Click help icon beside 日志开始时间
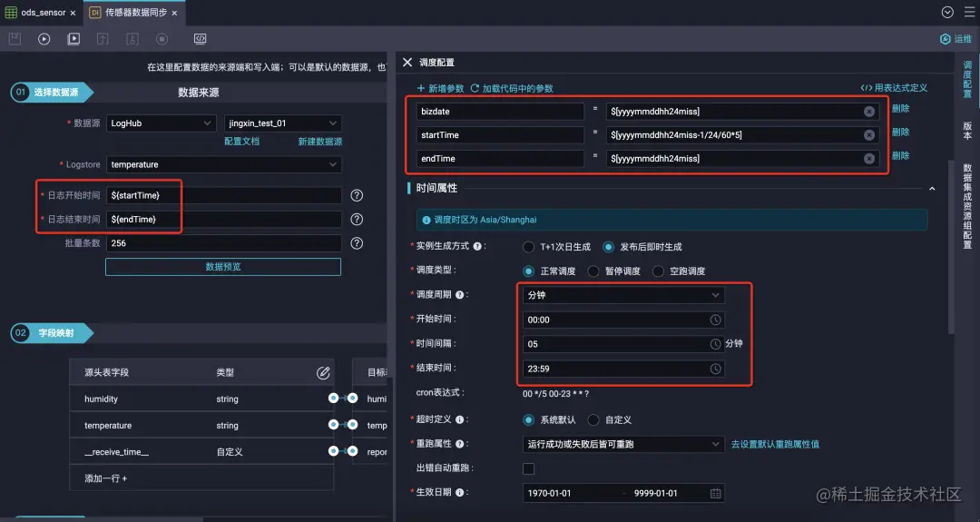 [357, 196]
